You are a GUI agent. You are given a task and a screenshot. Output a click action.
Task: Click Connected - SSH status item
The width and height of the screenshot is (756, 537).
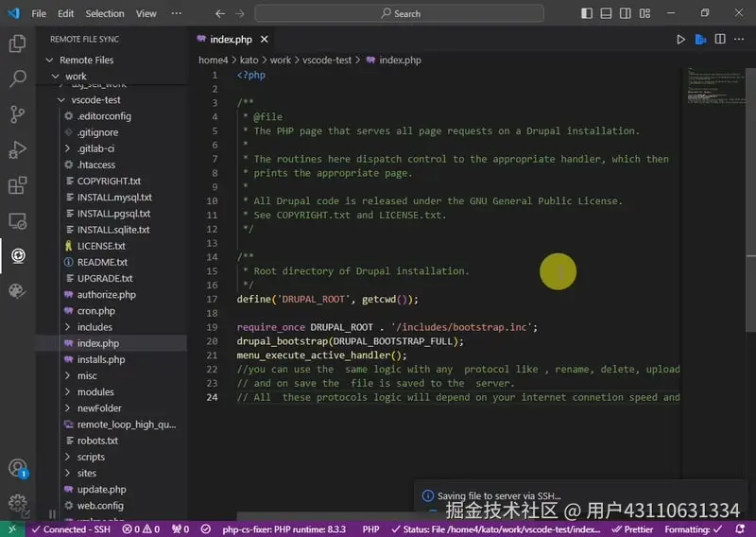pos(71,529)
